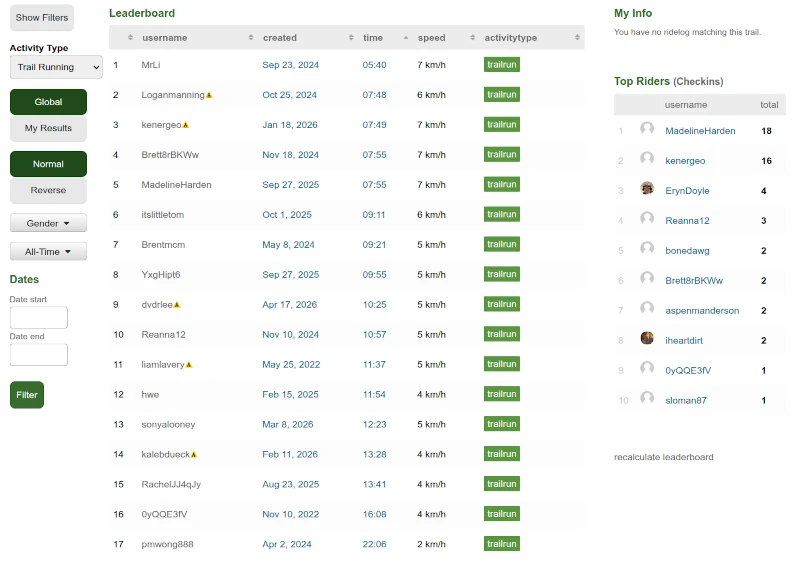Open iheartdirt rider profile link

pos(684,341)
